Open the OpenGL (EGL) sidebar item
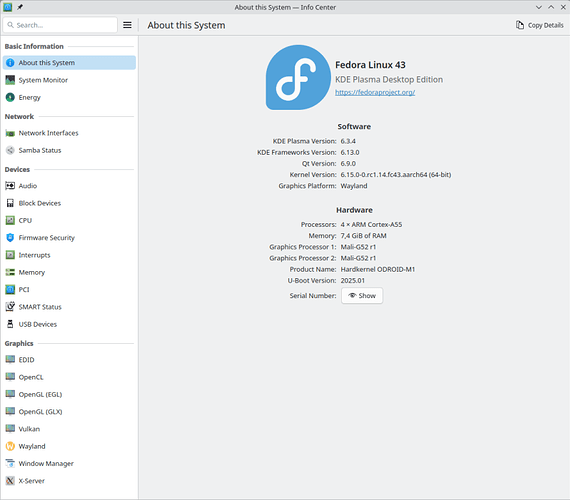Image resolution: width=570 pixels, height=500 pixels. tap(69, 394)
